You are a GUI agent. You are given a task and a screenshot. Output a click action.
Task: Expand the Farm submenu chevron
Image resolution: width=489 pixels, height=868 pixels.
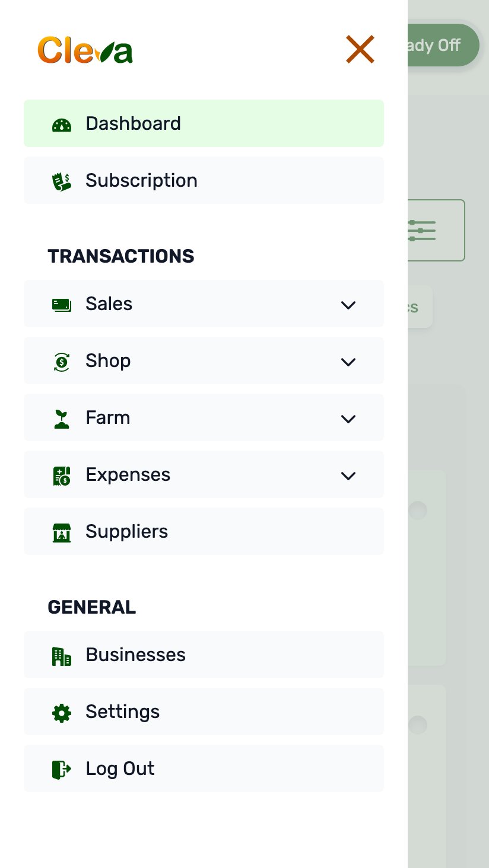pos(348,419)
